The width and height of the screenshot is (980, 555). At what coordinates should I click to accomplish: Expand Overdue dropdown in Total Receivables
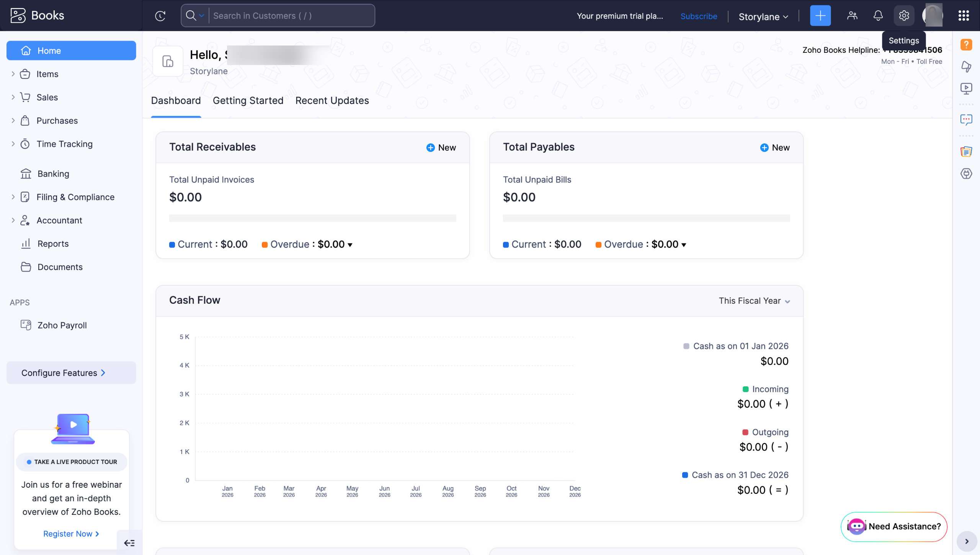350,245
